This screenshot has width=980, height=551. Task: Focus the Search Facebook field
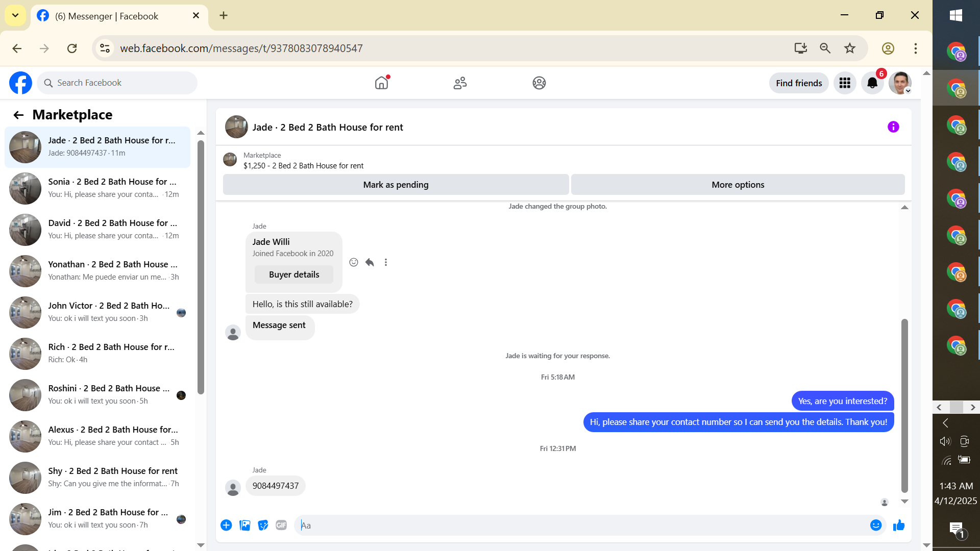click(117, 83)
